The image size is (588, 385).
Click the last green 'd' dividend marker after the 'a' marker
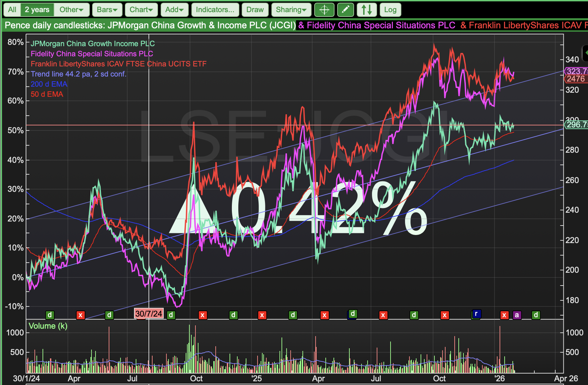(x=536, y=315)
